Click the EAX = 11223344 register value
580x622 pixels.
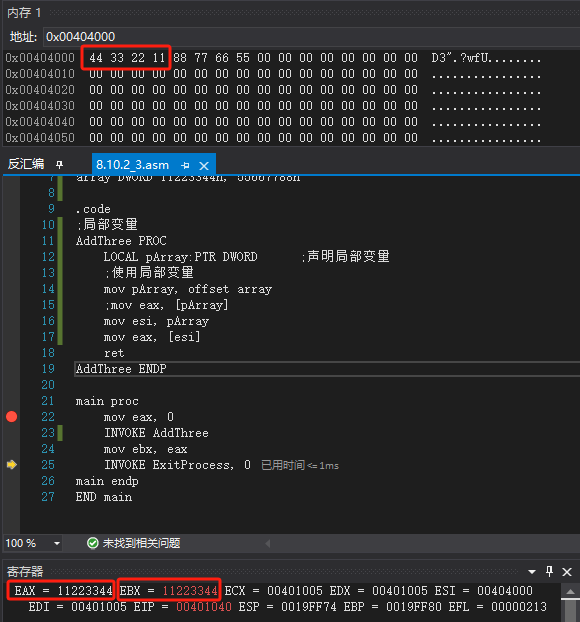coord(63,591)
